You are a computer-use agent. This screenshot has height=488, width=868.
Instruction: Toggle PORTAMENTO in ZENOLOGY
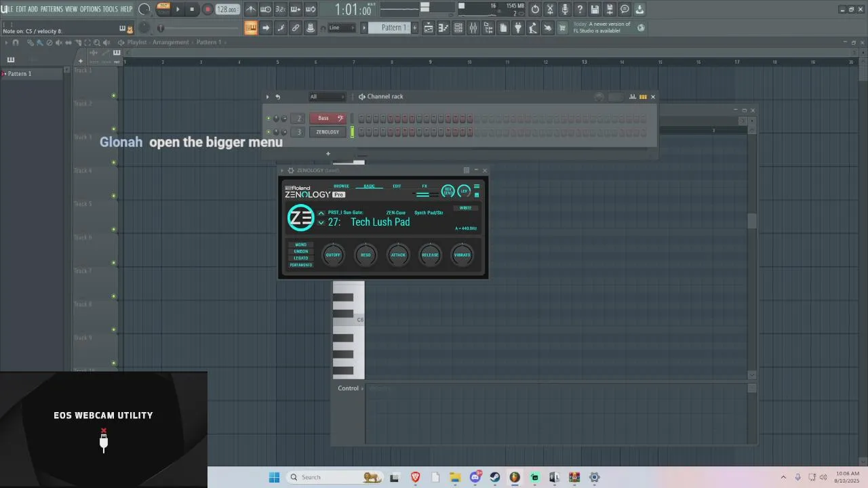(x=301, y=265)
